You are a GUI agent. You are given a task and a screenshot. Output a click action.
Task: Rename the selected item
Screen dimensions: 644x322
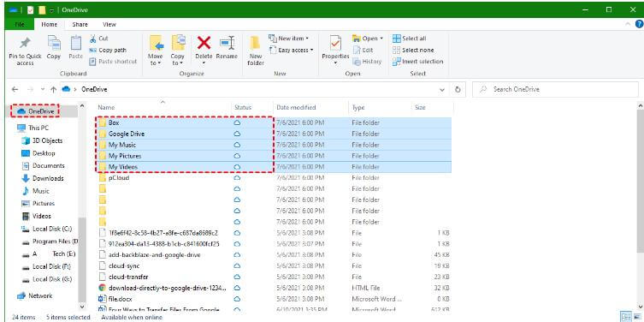point(227,47)
